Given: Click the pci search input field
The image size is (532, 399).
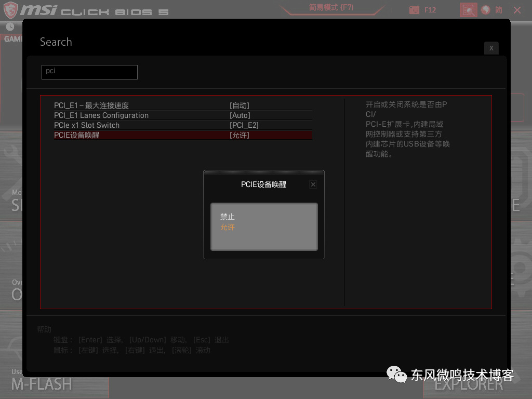Looking at the screenshot, I should click(x=89, y=72).
